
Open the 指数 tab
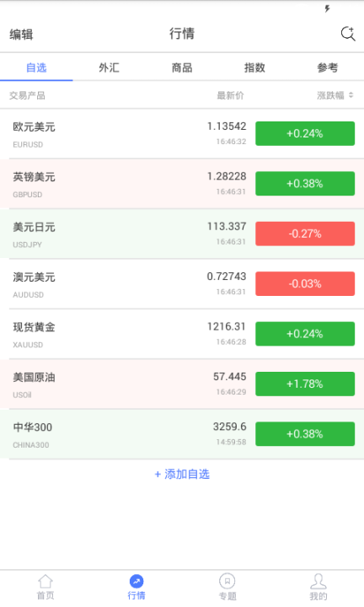(x=254, y=67)
